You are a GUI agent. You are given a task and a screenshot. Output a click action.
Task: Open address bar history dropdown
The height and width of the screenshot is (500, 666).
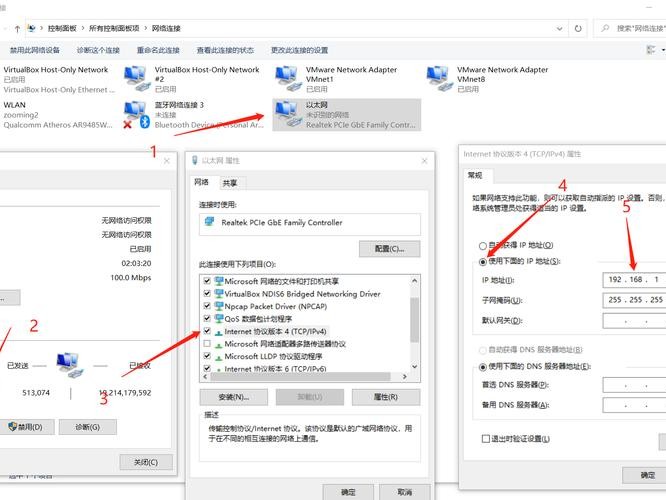click(x=559, y=28)
